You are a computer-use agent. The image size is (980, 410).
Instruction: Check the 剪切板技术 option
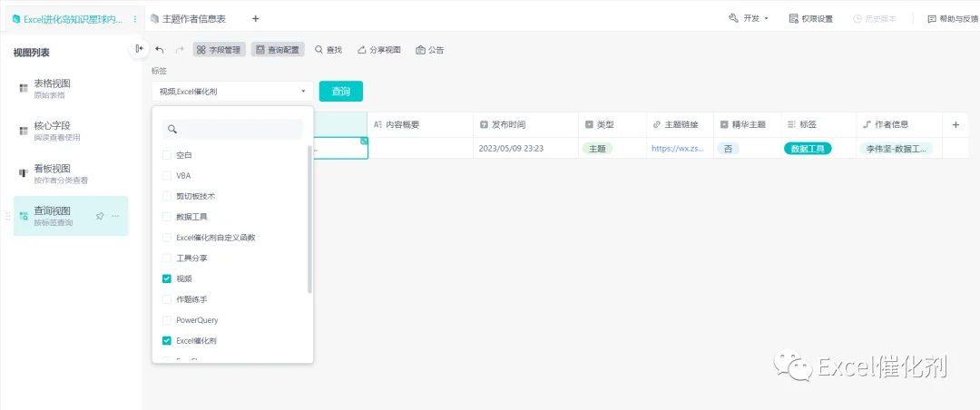tap(167, 196)
